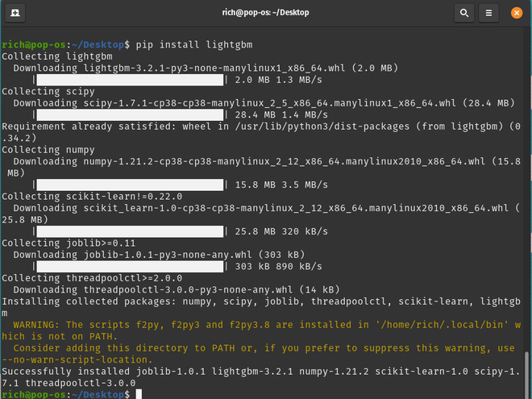Click the joblib 303 kB progress bar
Image resolution: width=532 pixels, height=399 pixels.
click(130, 266)
